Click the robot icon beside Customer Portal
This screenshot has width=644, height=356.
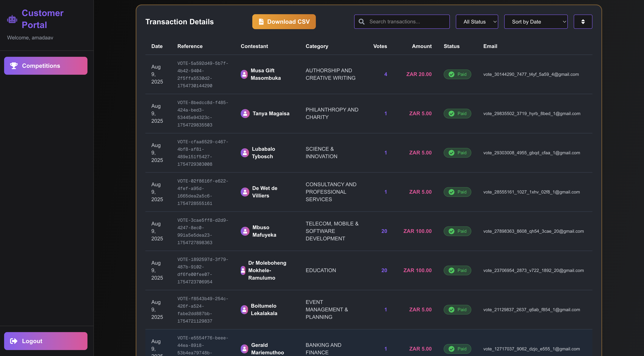(12, 19)
